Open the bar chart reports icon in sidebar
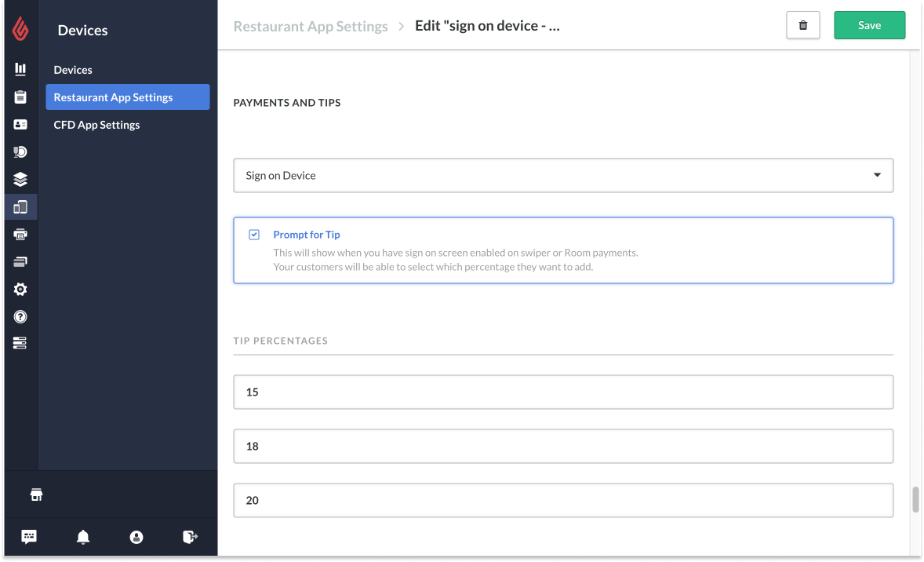The image size is (924, 562). pyautogui.click(x=20, y=70)
